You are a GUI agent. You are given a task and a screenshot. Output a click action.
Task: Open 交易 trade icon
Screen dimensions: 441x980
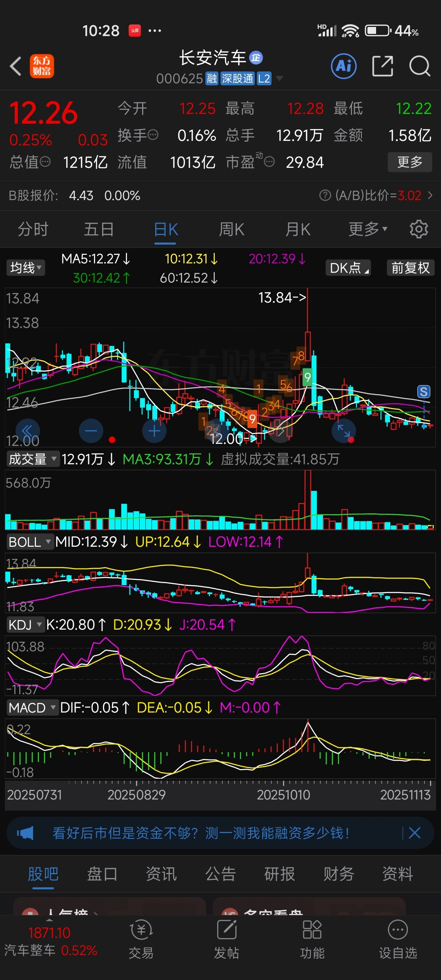[141, 939]
